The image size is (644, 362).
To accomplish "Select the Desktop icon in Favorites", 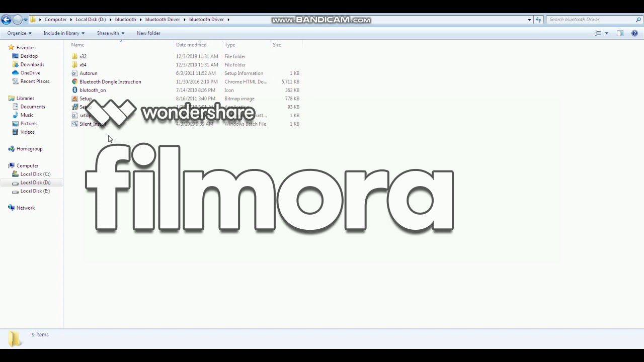I will tap(15, 56).
